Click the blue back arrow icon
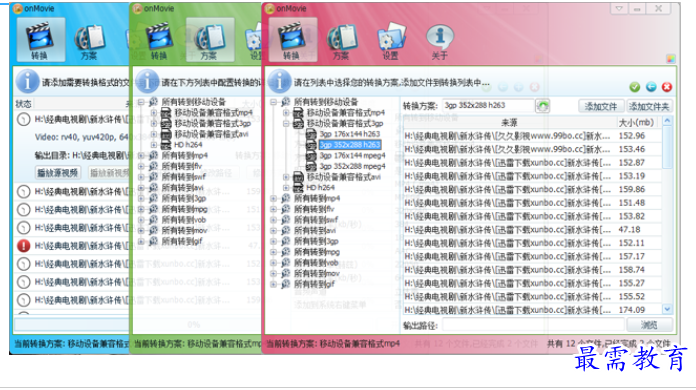696x390 pixels. 651,87
